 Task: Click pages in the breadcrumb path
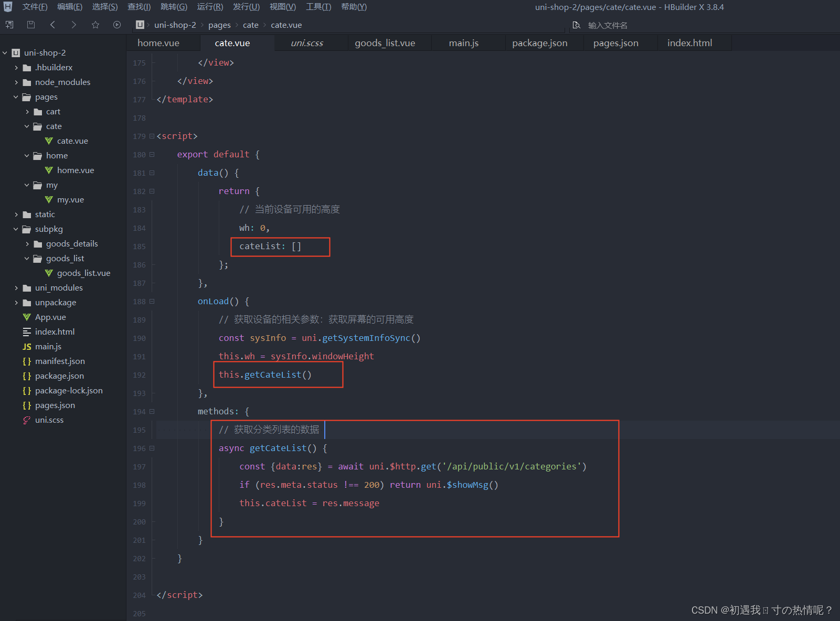coord(219,25)
